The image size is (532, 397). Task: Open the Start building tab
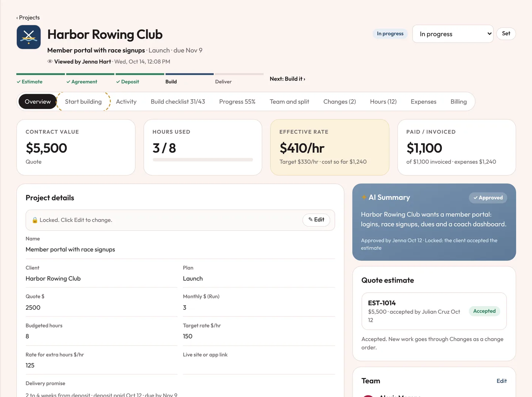tap(83, 101)
